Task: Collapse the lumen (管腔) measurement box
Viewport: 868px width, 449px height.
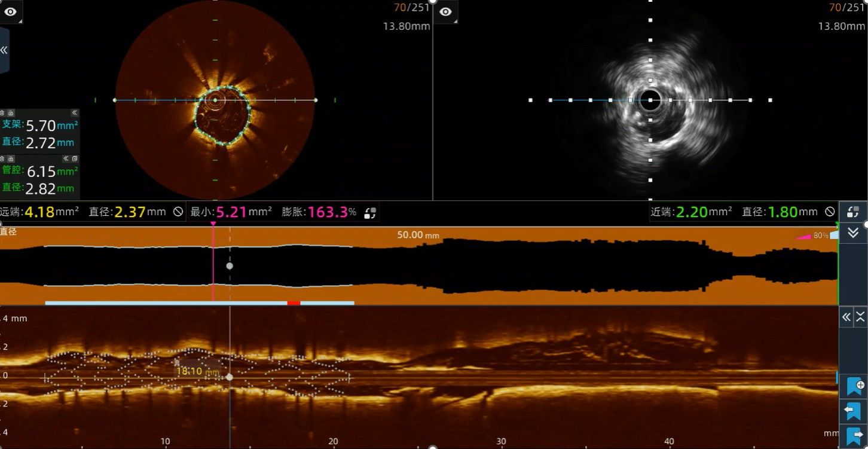Action: 66,159
